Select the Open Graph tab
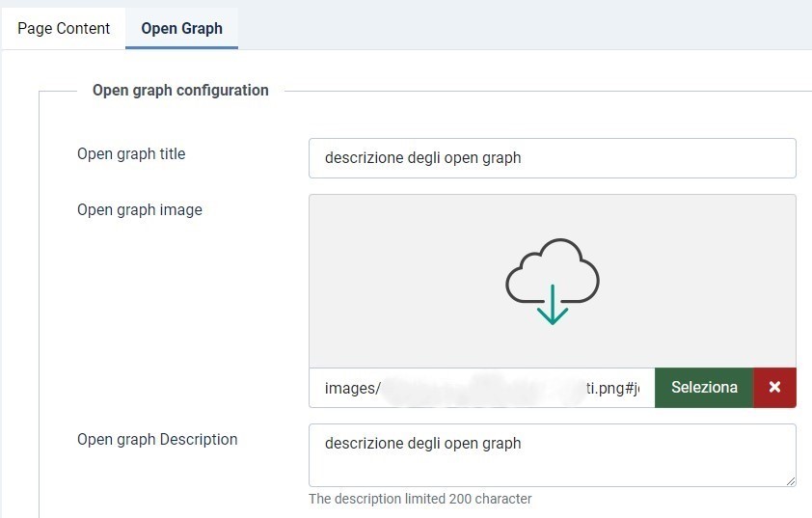Screen dimensions: 812x518 [x=181, y=28]
